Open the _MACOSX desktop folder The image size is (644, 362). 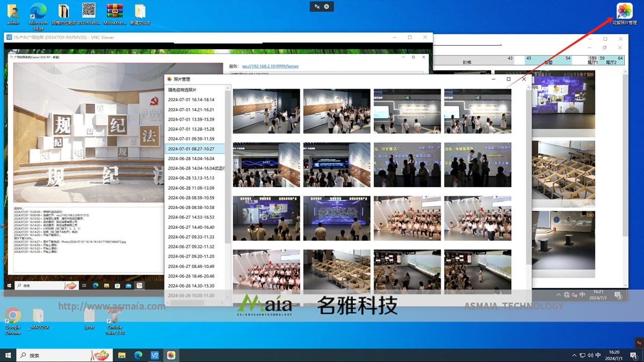click(x=38, y=319)
